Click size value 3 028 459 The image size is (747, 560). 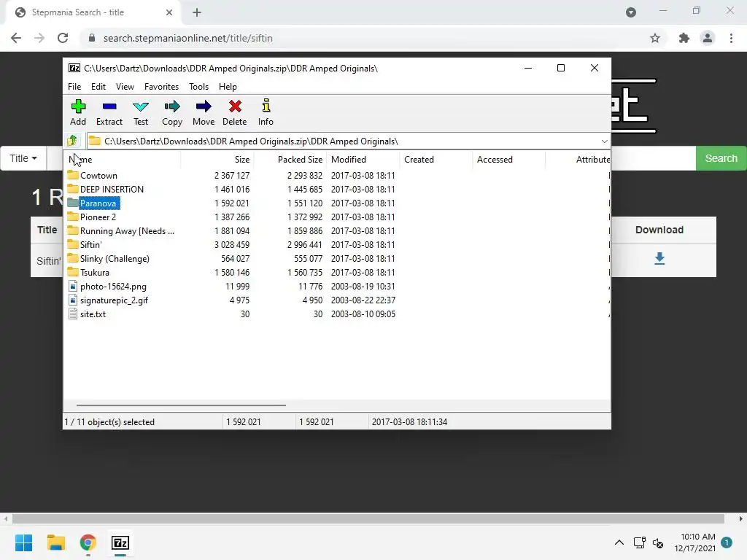(231, 245)
